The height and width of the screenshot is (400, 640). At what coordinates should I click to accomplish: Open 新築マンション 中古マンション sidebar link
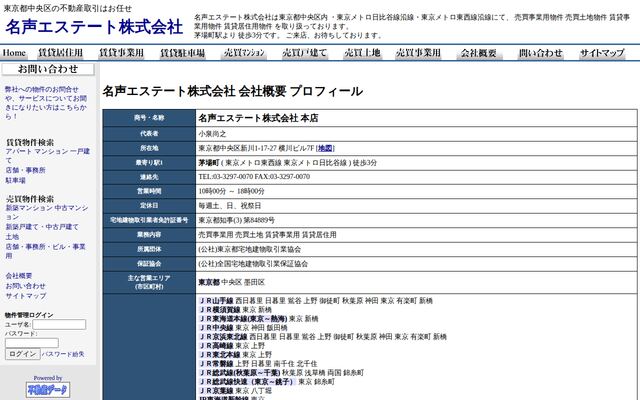[x=47, y=212]
